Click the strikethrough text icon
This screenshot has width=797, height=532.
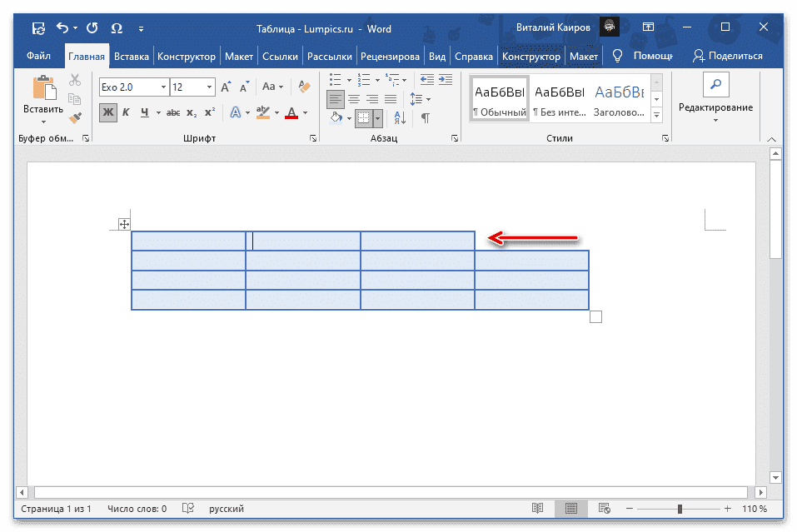[x=173, y=112]
